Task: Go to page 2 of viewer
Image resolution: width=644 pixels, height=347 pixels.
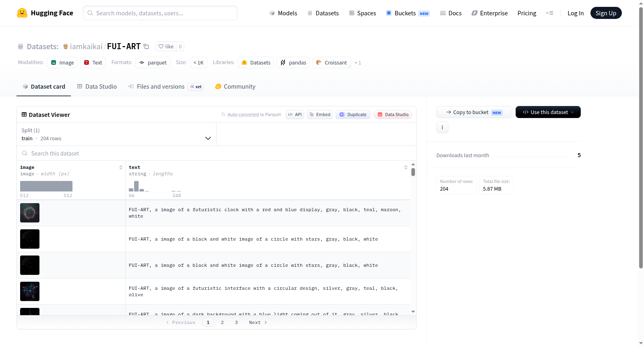Action: click(x=222, y=322)
